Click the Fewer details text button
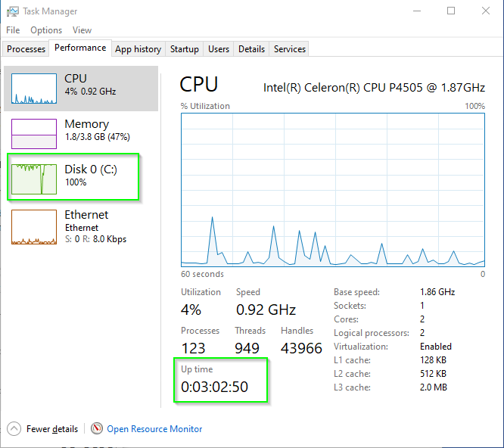The height and width of the screenshot is (448, 504). 52,429
